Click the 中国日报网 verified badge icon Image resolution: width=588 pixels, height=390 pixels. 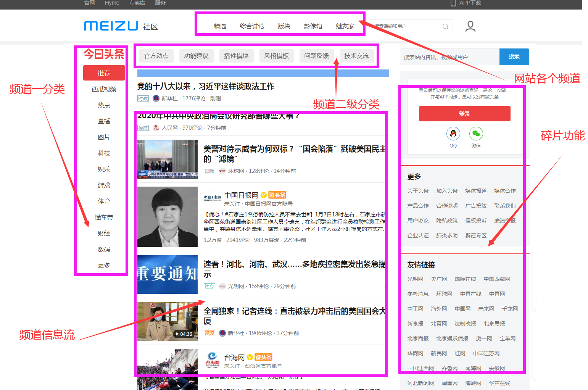pos(263,195)
